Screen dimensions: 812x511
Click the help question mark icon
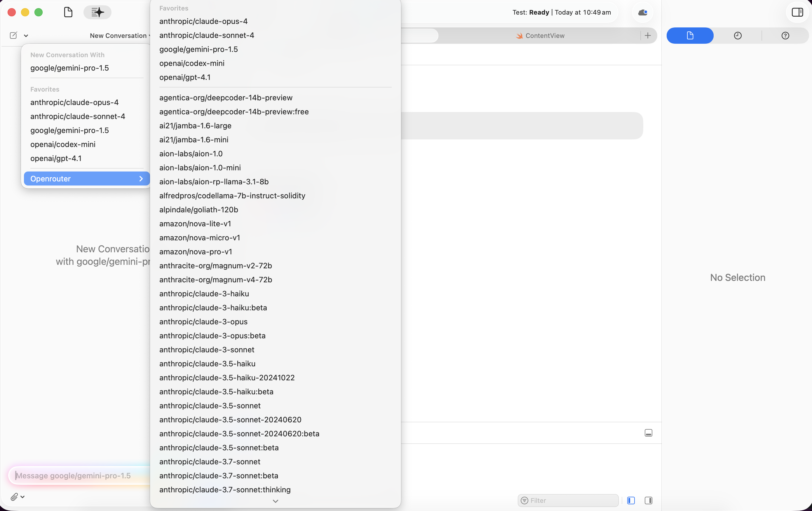(x=786, y=36)
